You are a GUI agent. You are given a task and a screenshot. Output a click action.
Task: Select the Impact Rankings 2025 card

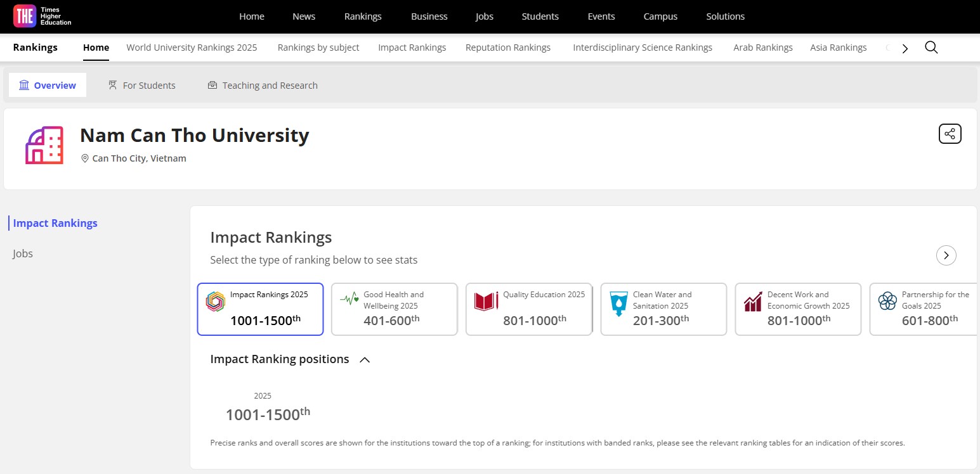pyautogui.click(x=261, y=309)
